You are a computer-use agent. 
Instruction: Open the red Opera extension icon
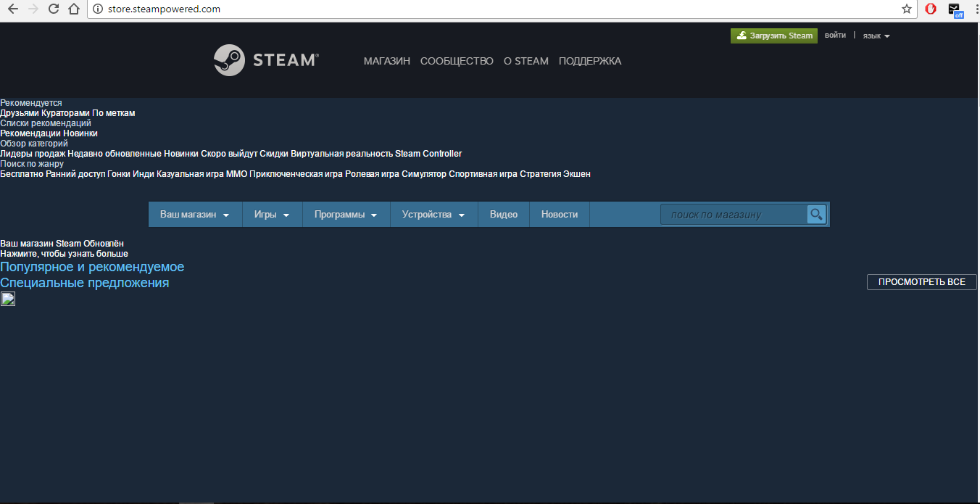pyautogui.click(x=931, y=9)
